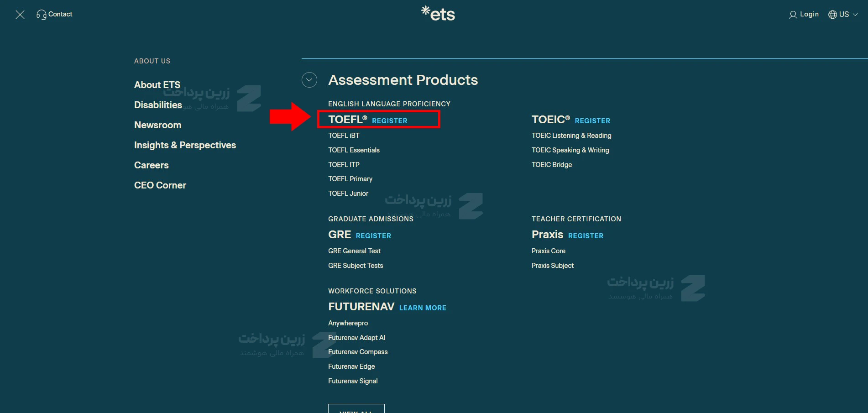Open the About ETS menu item
Screen dimensions: 868x413
point(157,85)
